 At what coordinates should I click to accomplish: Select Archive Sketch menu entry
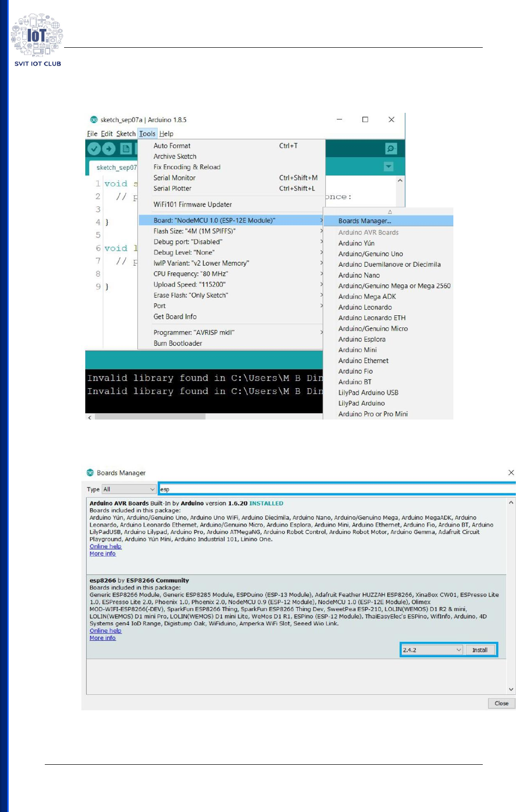coord(231,156)
